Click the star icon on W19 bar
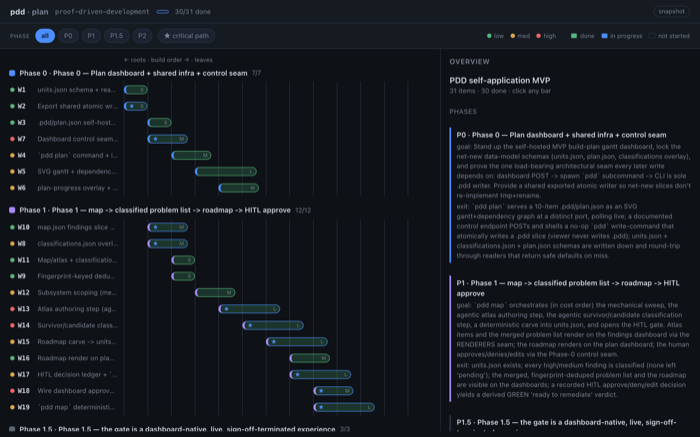 (321, 407)
